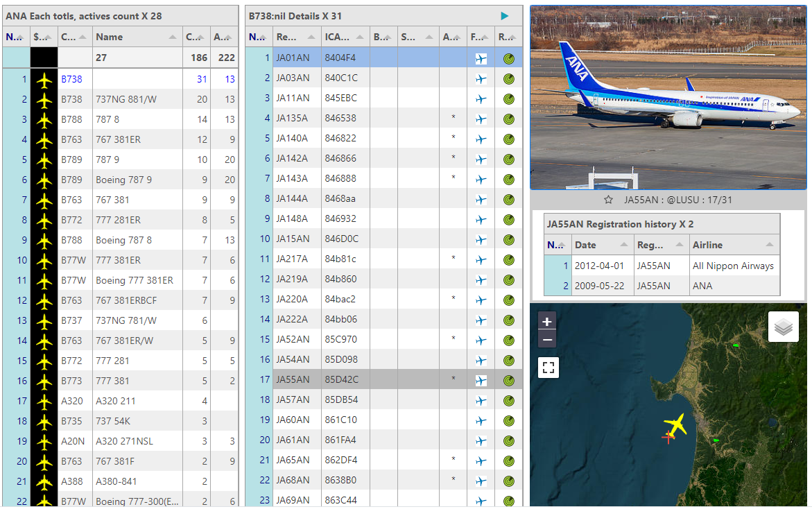Viewport: 812px width, 525px height.
Task: Click the B735 type code cell
Action: coord(75,421)
